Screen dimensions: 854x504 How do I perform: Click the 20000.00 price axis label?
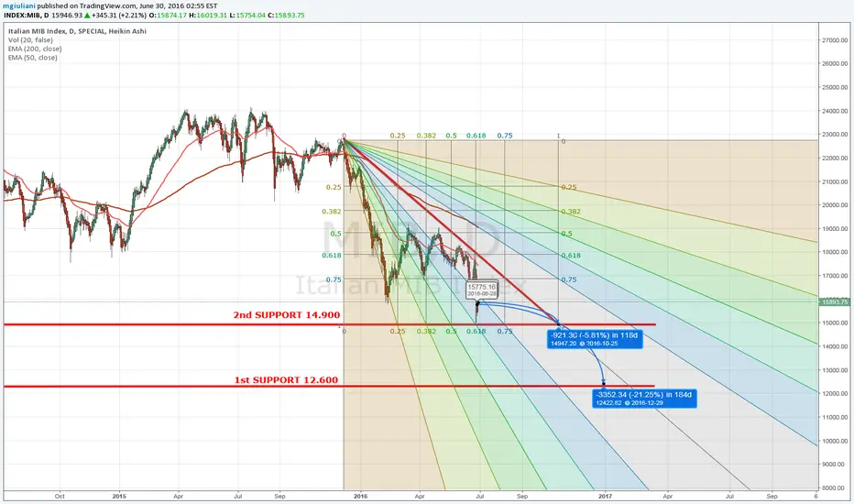834,205
